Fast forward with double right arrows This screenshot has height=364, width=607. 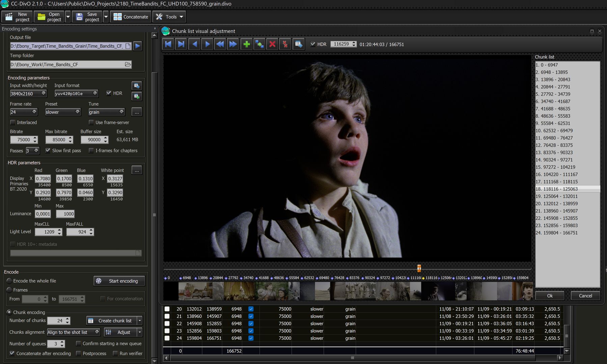pos(233,44)
